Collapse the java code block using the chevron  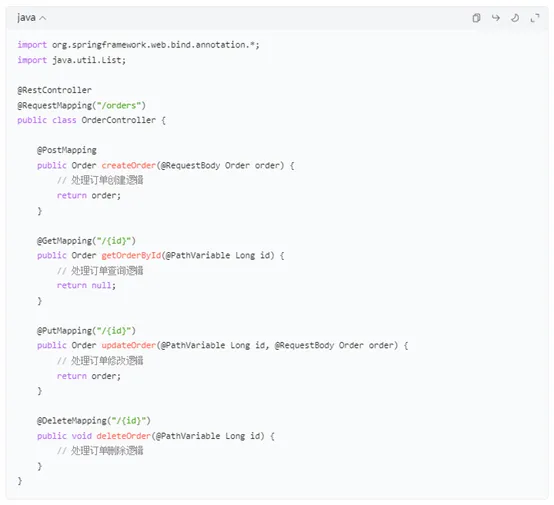coord(43,18)
